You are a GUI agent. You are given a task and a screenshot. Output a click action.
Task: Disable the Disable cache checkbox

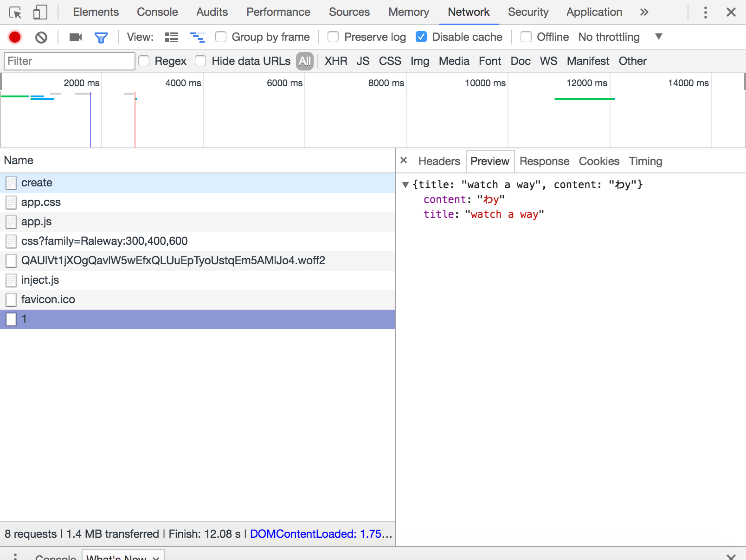[x=421, y=37]
